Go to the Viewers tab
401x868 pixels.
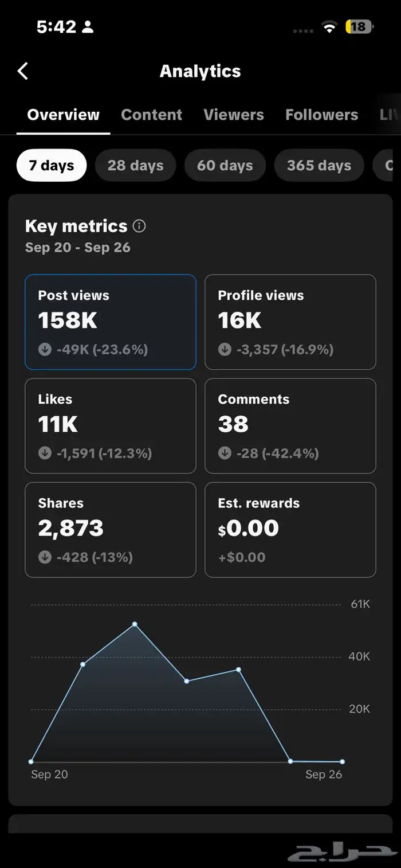pos(234,115)
